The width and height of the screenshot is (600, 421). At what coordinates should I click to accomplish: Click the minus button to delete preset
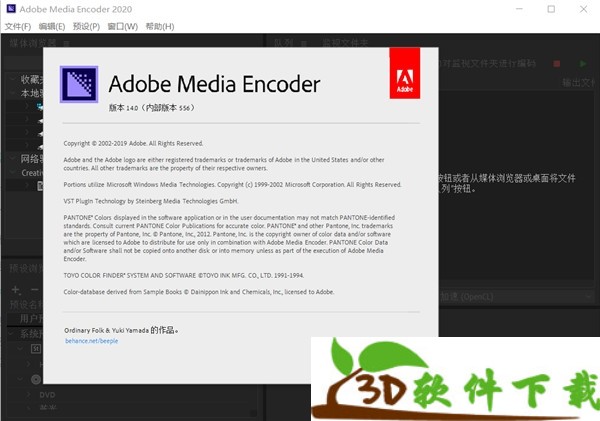point(34,290)
